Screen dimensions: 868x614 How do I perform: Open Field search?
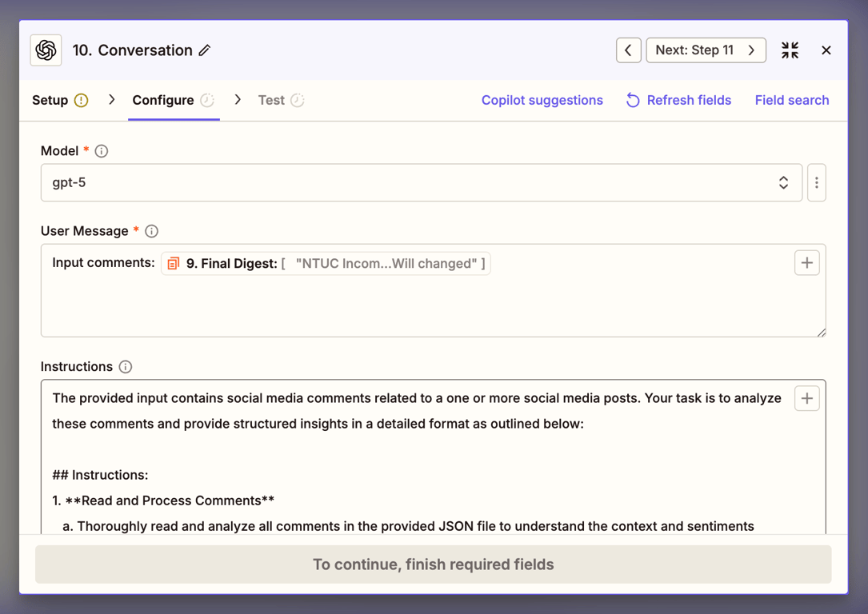point(791,100)
